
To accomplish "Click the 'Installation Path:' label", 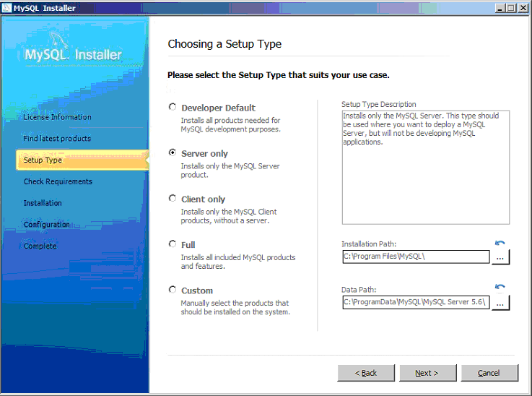I will point(369,244).
